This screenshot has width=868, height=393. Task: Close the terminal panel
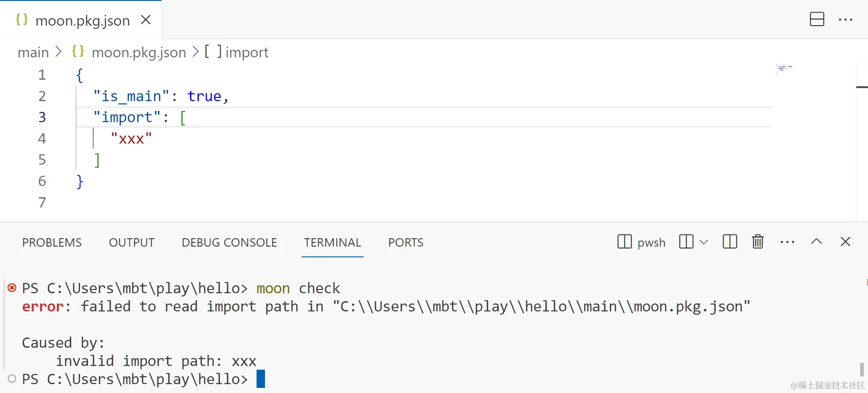(845, 241)
